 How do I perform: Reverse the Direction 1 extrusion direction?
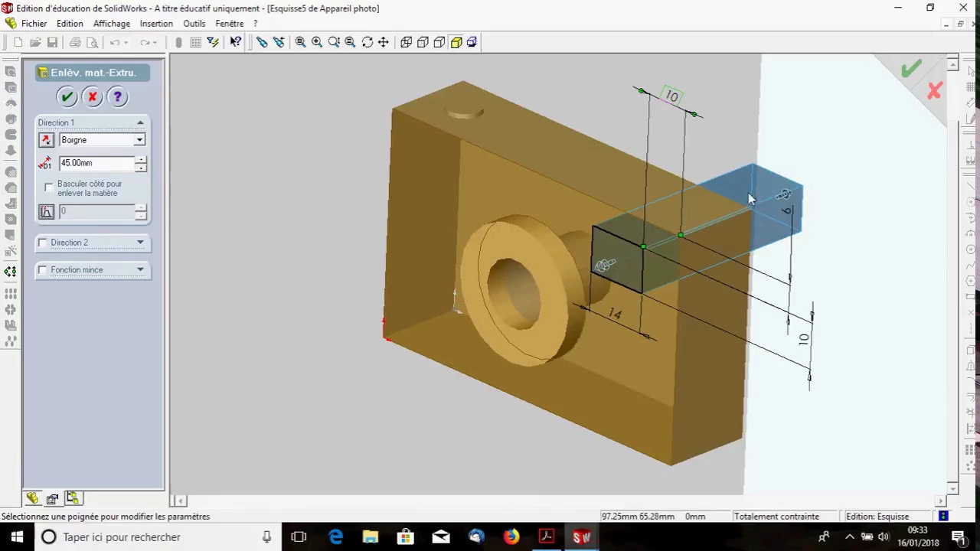[x=47, y=140]
